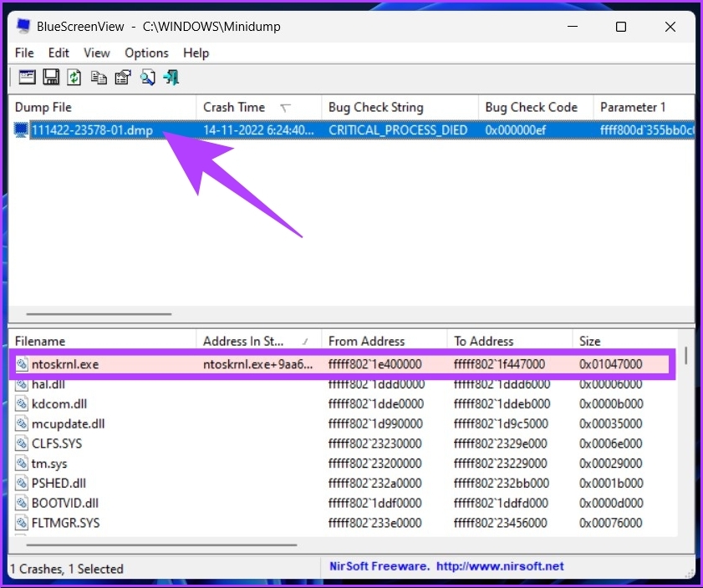This screenshot has width=703, height=588.
Task: Select the kdcom.dll filename
Action: (59, 404)
